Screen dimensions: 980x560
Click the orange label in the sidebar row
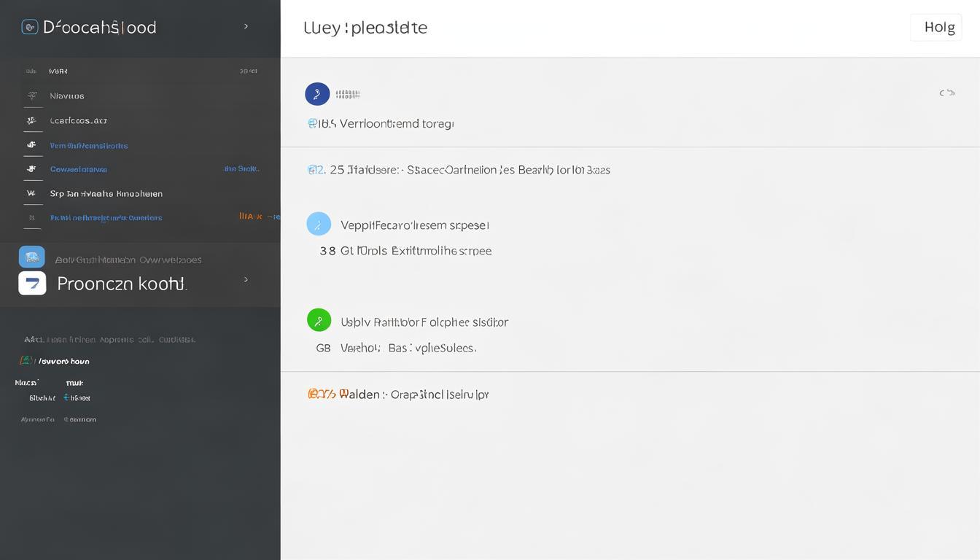(251, 217)
